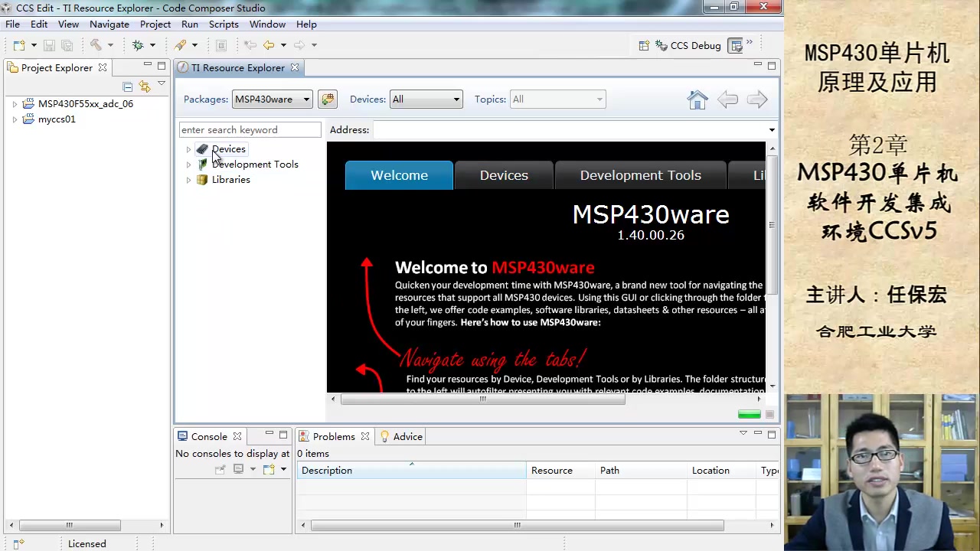Click the welcome page vertical scrollbar
This screenshot has height=551, width=980.
772,225
